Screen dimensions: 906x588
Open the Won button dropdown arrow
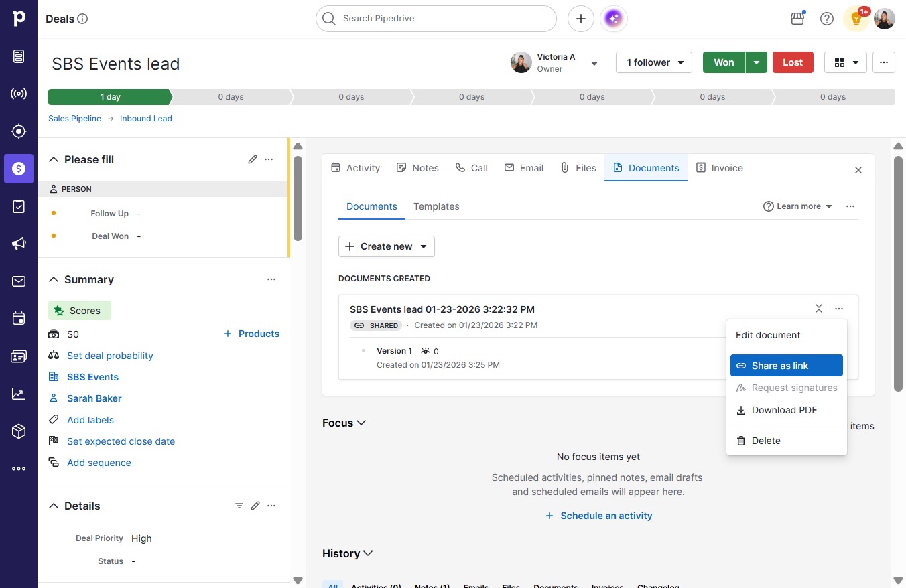click(x=757, y=62)
